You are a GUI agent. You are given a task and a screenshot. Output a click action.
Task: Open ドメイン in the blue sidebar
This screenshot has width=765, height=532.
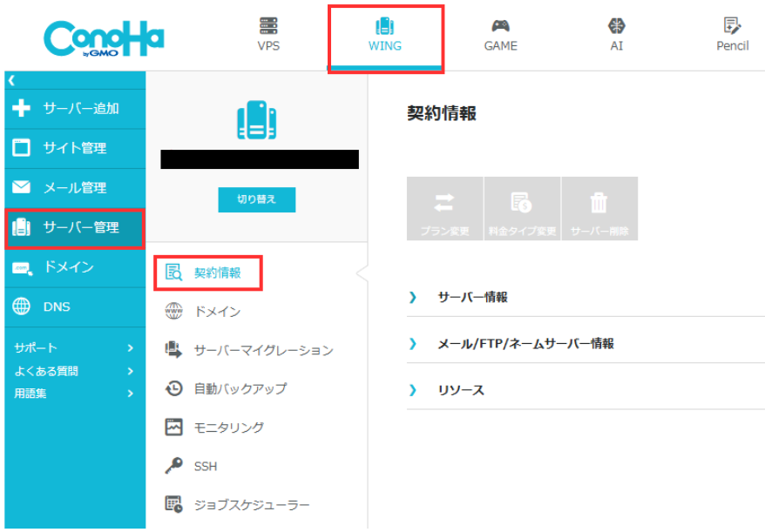[74, 267]
